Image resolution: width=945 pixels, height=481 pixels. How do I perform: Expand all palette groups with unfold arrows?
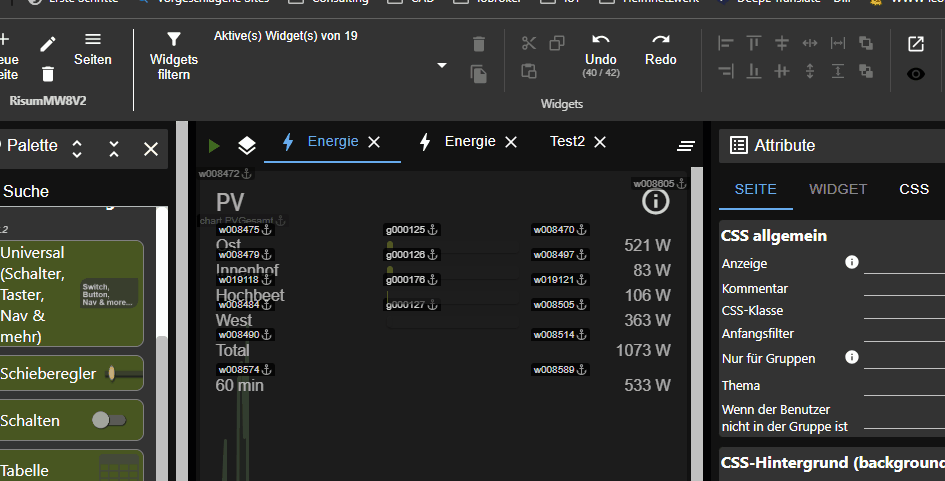click(78, 149)
